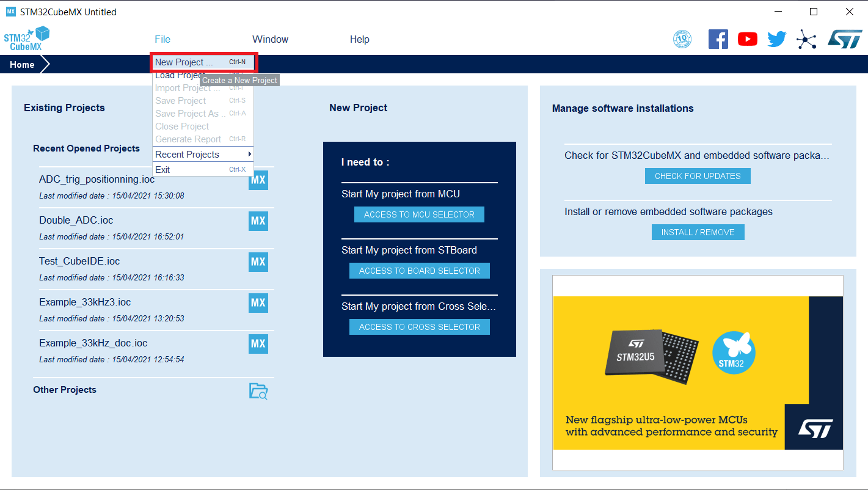The height and width of the screenshot is (490, 868).
Task: Select Example_33kHz_doc.ioc project name
Action: [93, 343]
